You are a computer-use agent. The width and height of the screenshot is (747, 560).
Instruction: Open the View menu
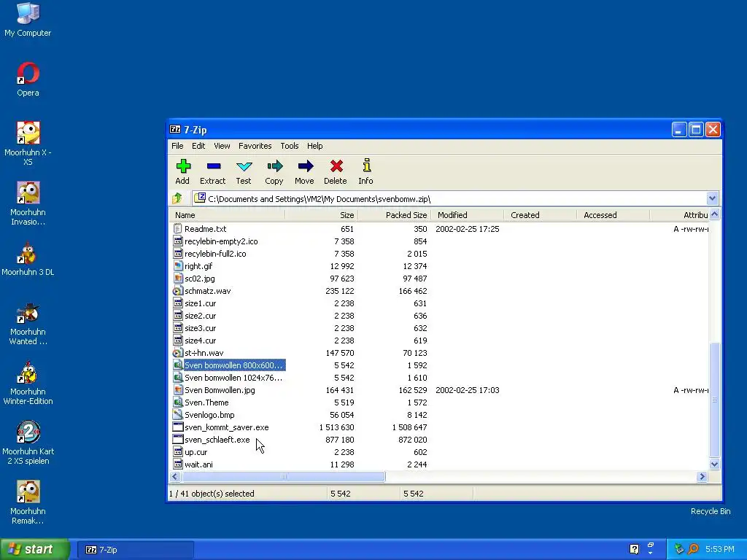pos(222,146)
